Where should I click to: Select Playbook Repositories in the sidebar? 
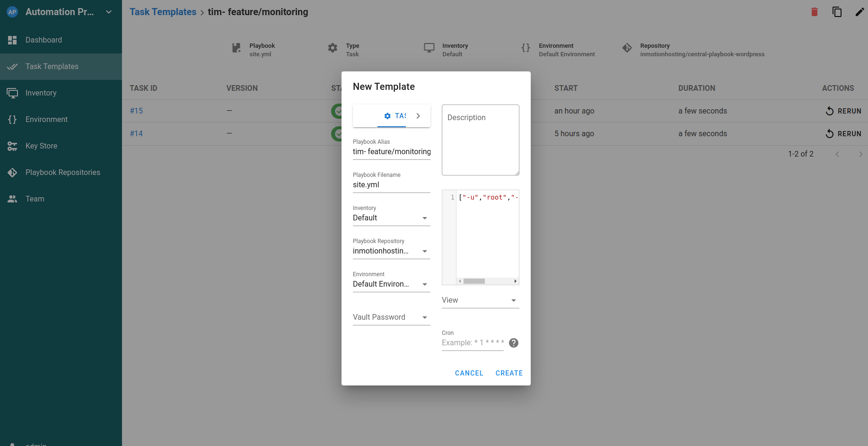[63, 172]
